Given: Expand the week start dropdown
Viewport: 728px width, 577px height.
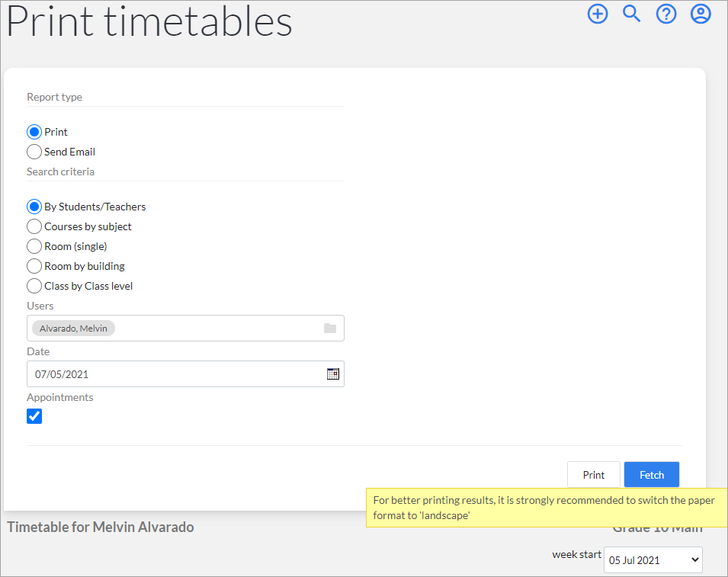Looking at the screenshot, I should coord(653,559).
